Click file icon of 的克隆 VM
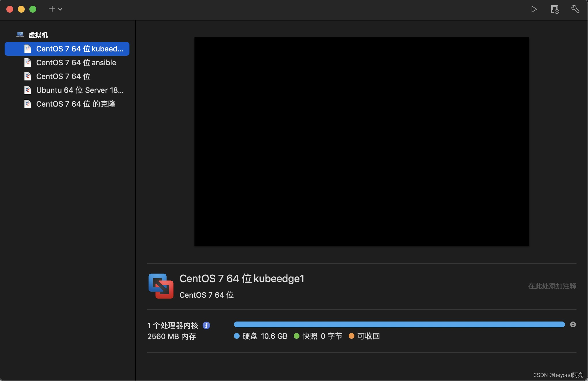The height and width of the screenshot is (381, 588). coord(28,104)
